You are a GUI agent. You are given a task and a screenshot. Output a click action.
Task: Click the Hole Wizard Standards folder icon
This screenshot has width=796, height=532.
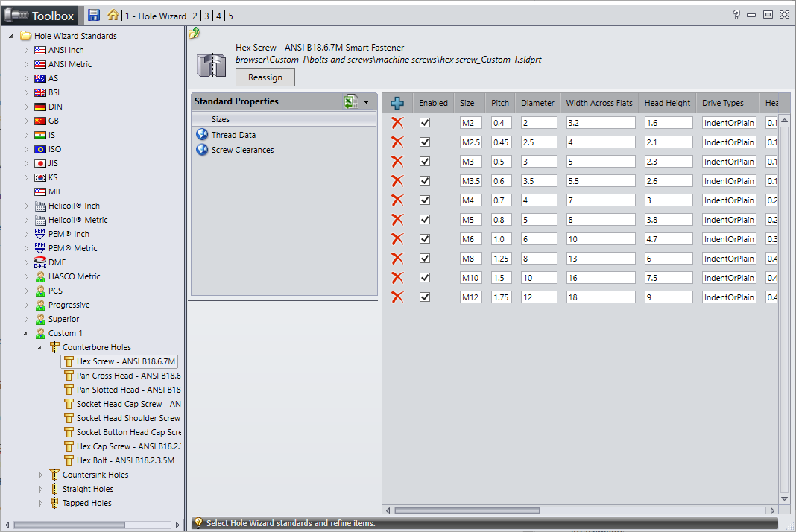(25, 36)
